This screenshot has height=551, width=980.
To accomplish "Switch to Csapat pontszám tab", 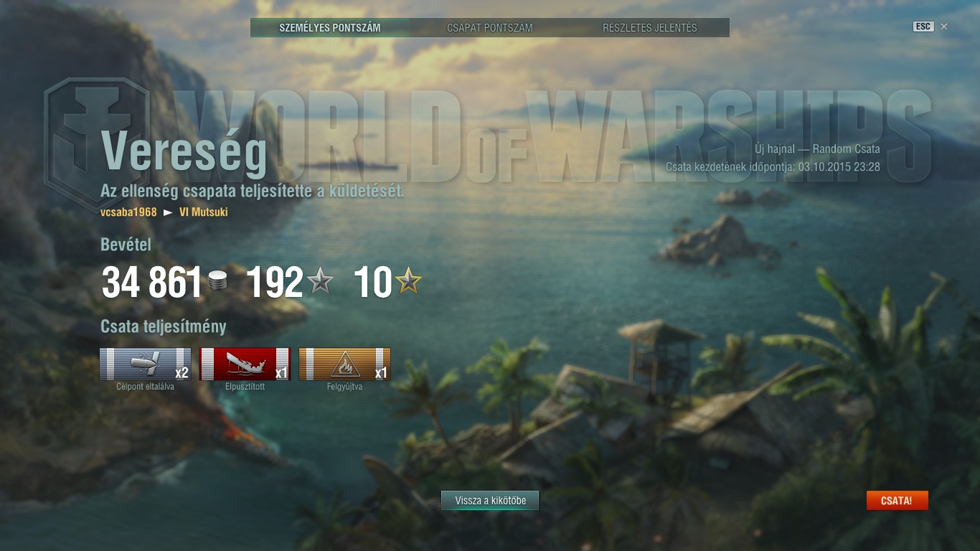I will click(x=490, y=28).
